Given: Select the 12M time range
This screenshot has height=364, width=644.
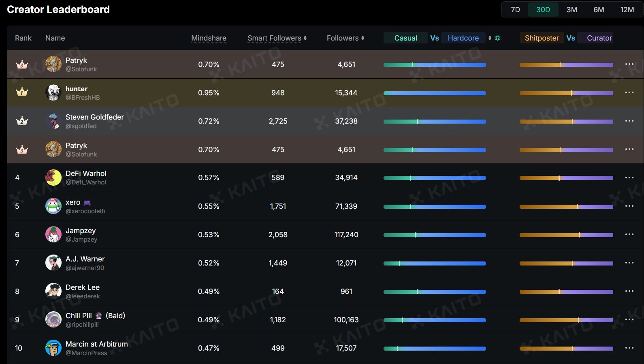Looking at the screenshot, I should [x=627, y=10].
